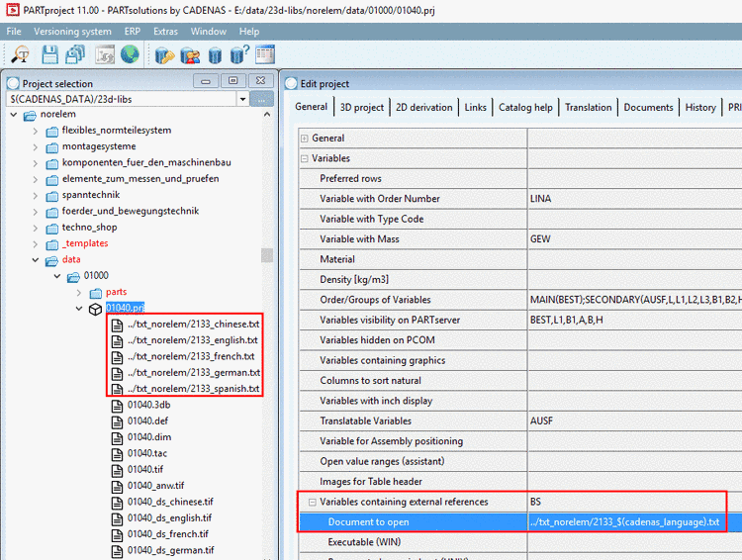Collapse the data folder
The height and width of the screenshot is (560, 742).
(x=36, y=260)
